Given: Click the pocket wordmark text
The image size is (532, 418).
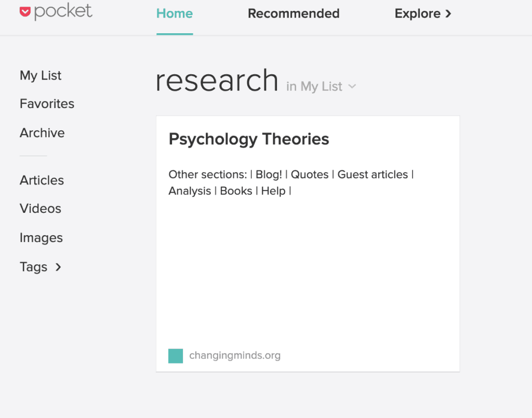Looking at the screenshot, I should pyautogui.click(x=63, y=12).
